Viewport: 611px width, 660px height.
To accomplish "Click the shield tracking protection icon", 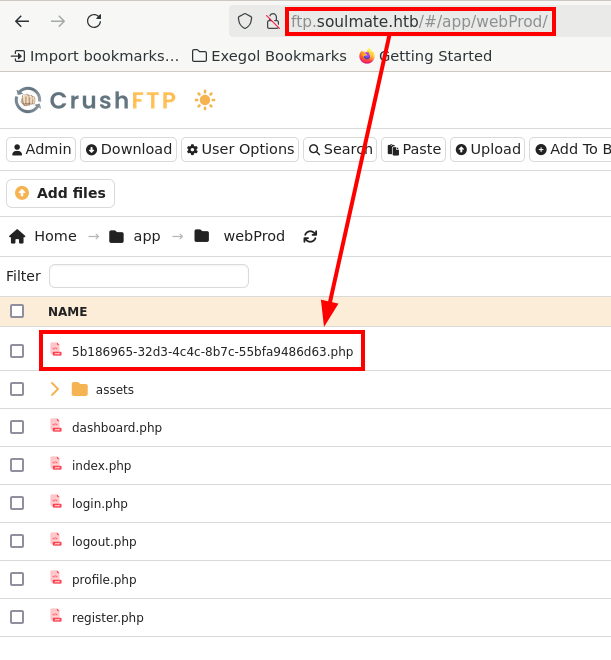I will tap(245, 21).
